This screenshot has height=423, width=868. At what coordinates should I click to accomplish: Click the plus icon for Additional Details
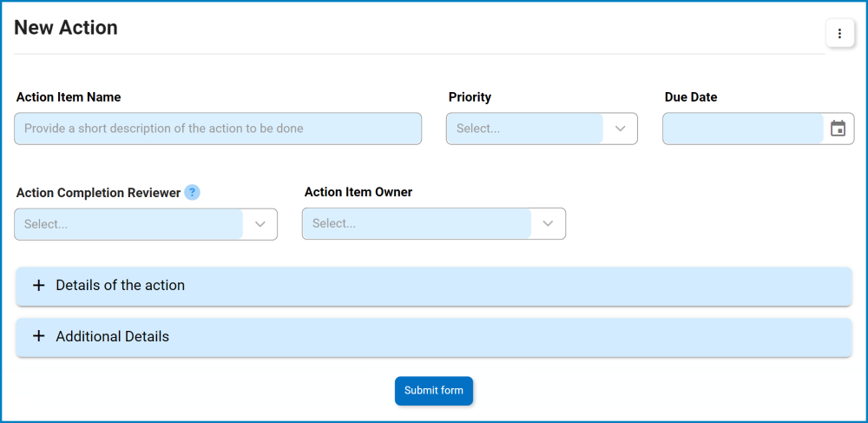pos(38,337)
